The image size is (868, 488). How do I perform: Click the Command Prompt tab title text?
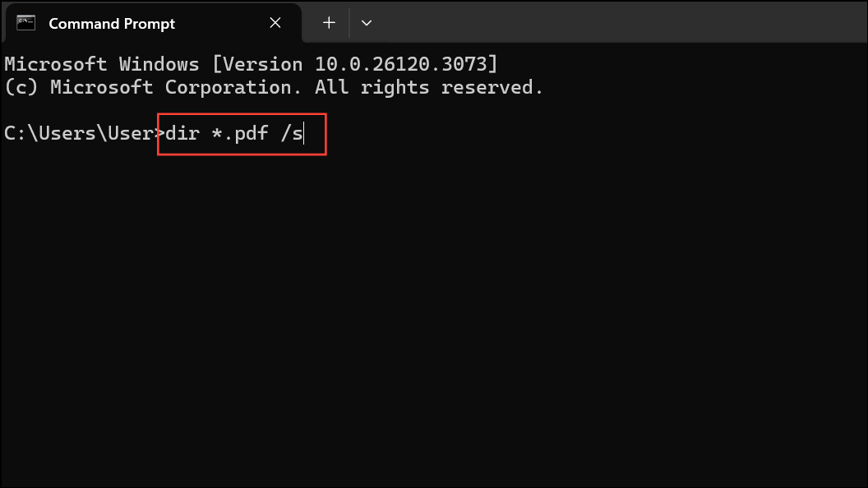[111, 24]
